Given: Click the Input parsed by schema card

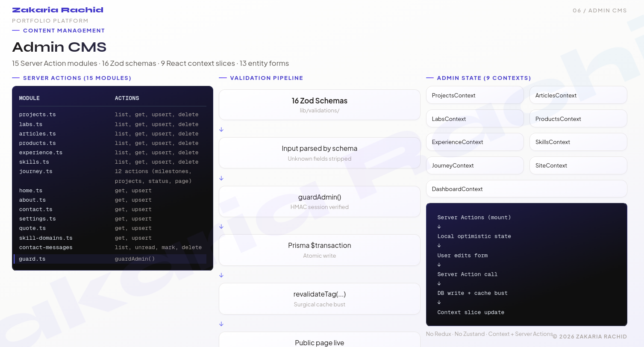Looking at the screenshot, I should [320, 153].
